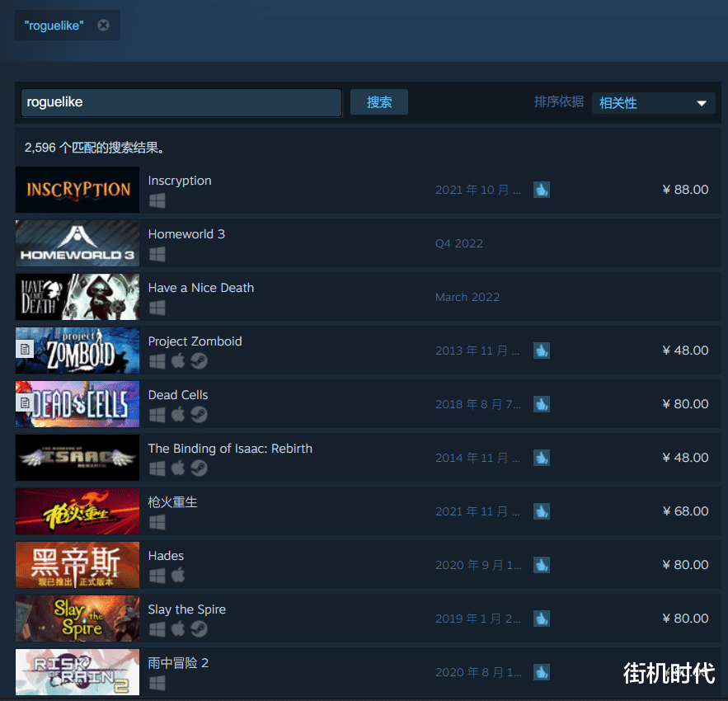
Task: Click the roguelike search input field
Action: (x=181, y=102)
